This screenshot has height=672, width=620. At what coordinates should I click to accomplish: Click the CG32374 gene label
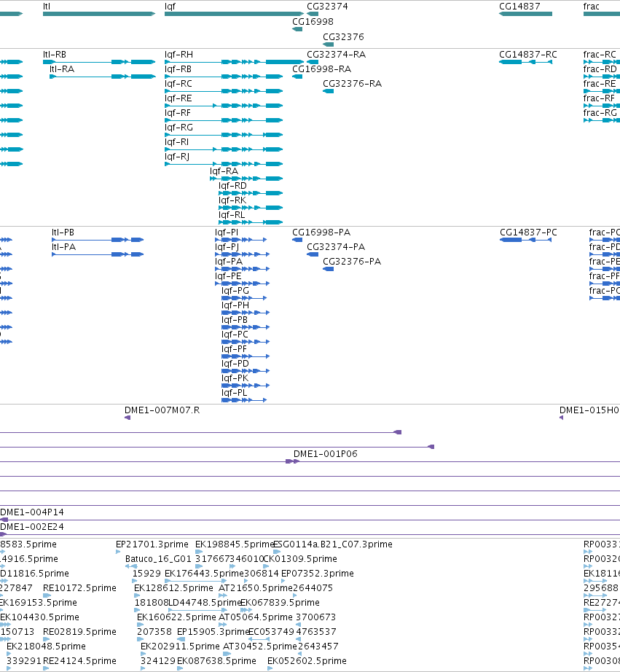click(327, 7)
